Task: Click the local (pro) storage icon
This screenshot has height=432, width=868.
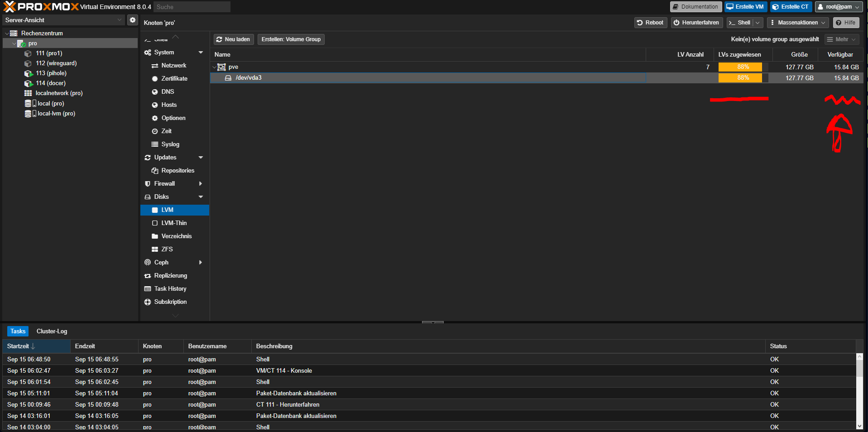Action: [x=30, y=104]
